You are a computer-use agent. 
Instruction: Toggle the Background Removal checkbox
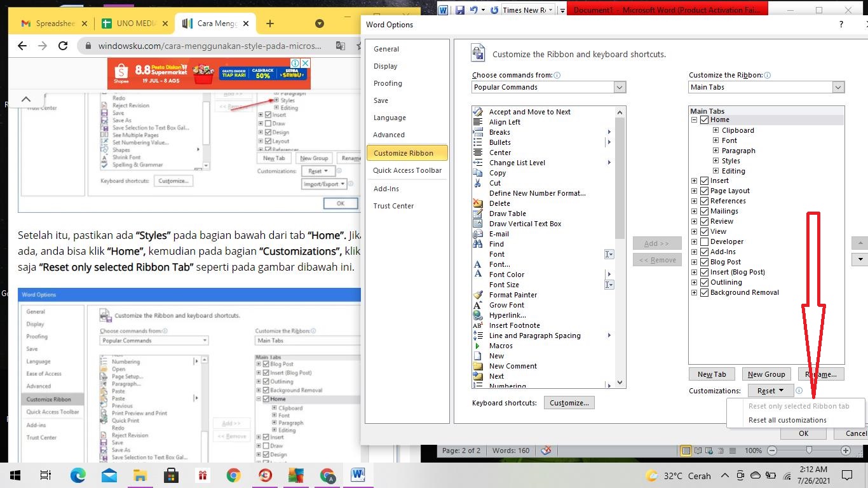pos(704,292)
